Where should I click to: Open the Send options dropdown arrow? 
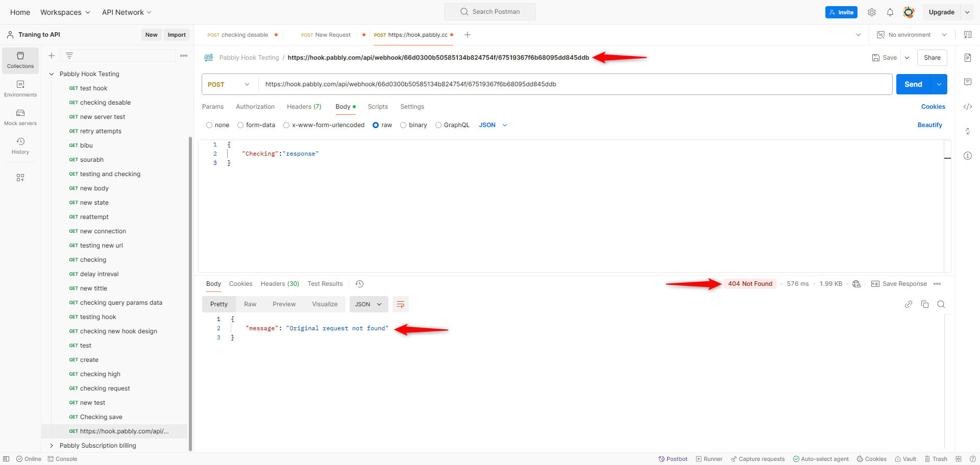(x=939, y=84)
